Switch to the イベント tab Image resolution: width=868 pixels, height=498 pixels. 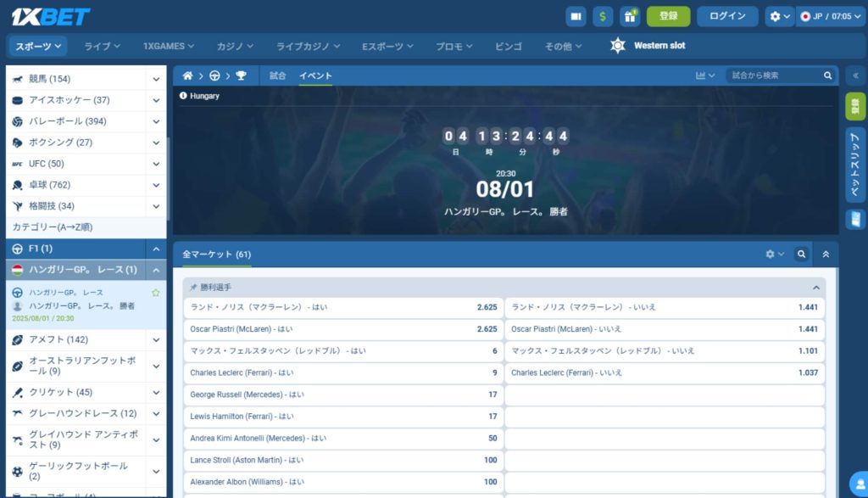[x=315, y=76]
